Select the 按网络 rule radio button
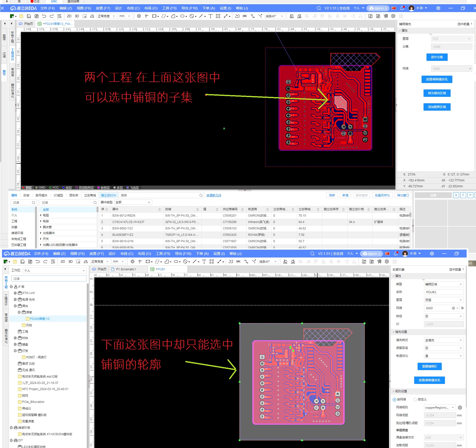 (394, 399)
